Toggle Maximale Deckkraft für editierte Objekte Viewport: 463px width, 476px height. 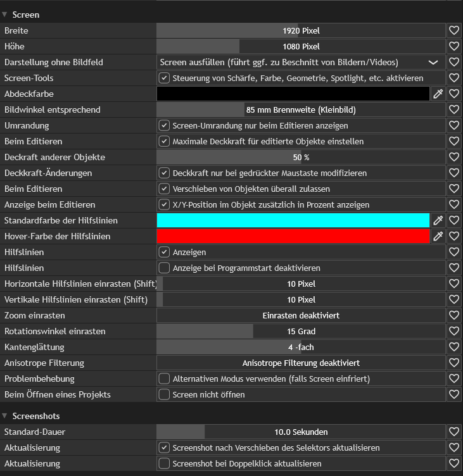164,141
